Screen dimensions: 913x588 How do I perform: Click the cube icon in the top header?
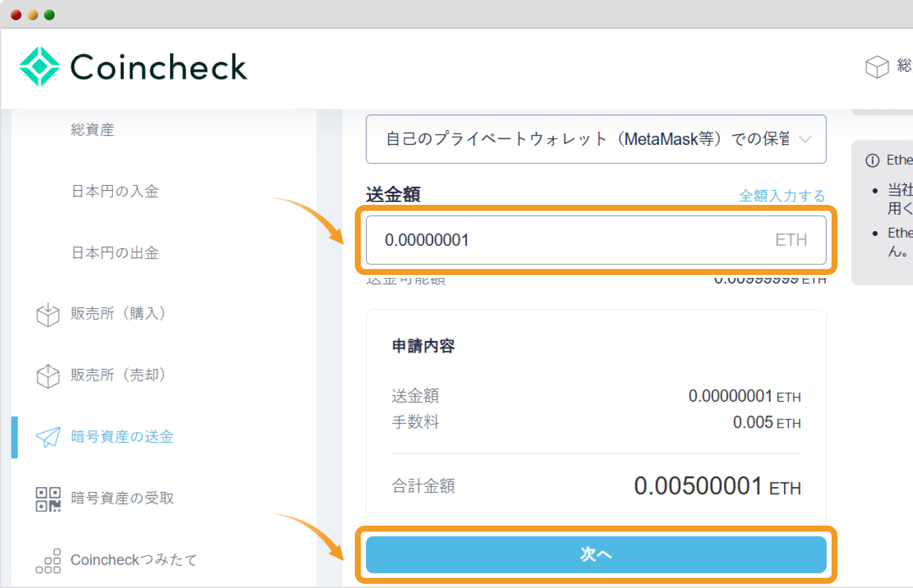[x=877, y=67]
